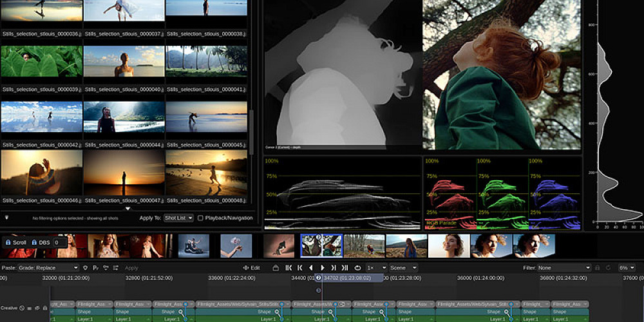Toggle Creative track visibility eye icon
Image resolution: width=644 pixels, height=322 pixels.
tap(37, 308)
